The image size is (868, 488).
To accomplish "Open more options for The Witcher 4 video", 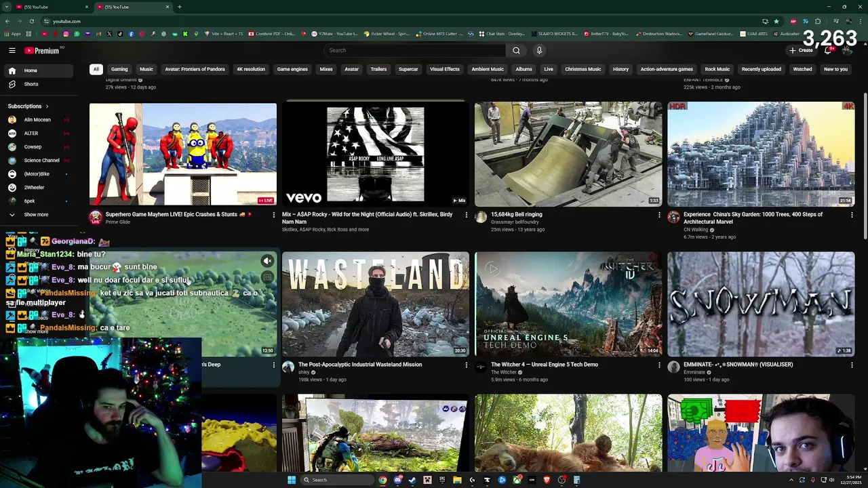I will [x=659, y=365].
